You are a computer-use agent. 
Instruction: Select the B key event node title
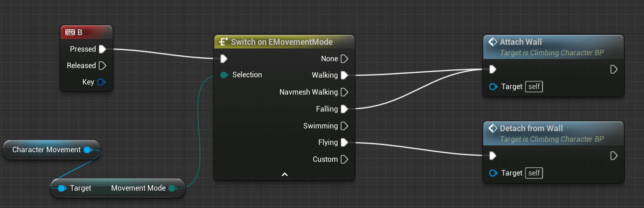[80, 32]
